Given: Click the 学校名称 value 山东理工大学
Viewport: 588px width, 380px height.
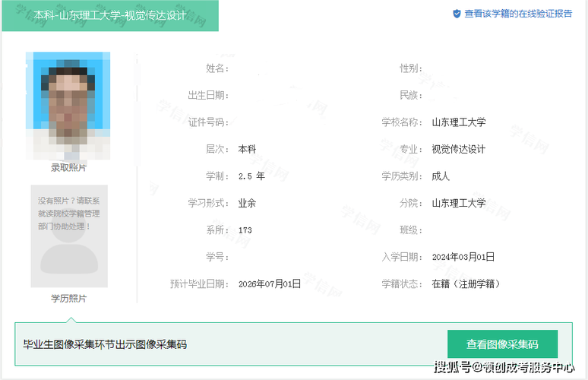Looking at the screenshot, I should pos(459,122).
